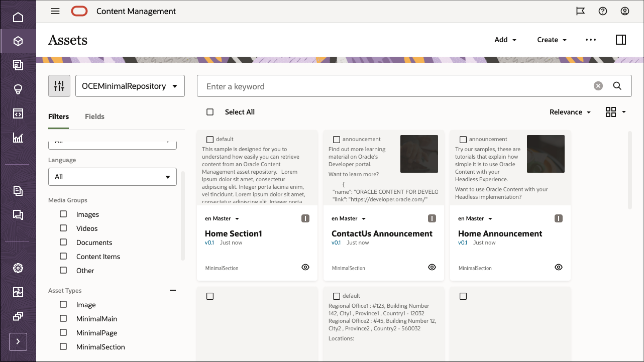Click the lightbulb ideas icon in sidebar
This screenshot has height=362, width=644.
18,89
